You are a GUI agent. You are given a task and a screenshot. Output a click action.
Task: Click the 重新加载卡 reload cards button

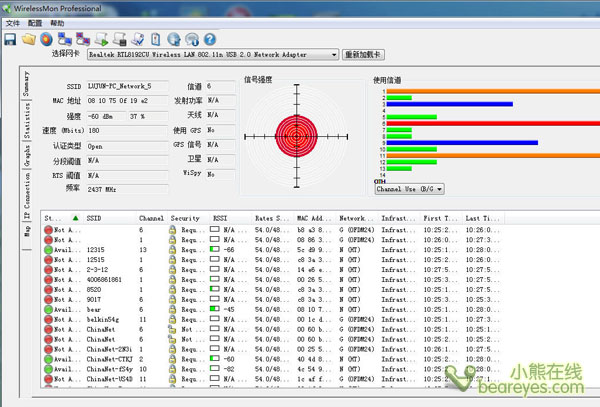coord(363,55)
